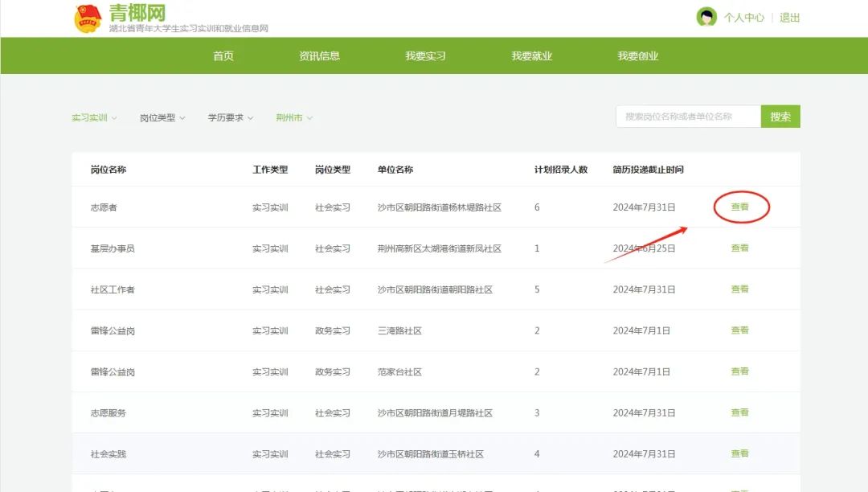Go to 首页 in navigation bar

(223, 56)
